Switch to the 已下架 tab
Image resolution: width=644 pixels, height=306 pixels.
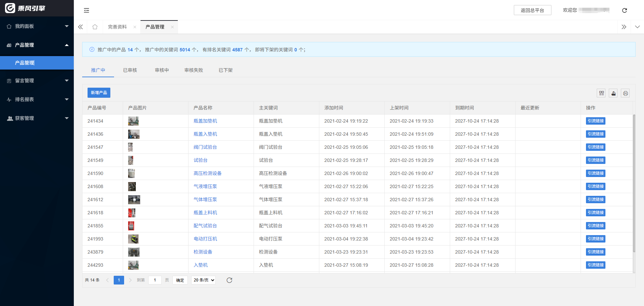click(x=225, y=70)
